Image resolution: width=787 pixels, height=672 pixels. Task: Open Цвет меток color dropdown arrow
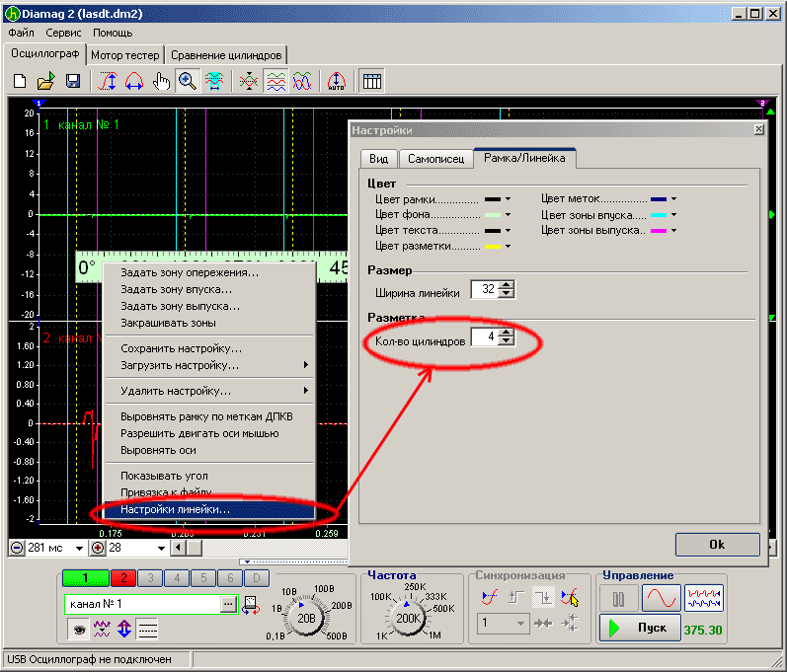[x=673, y=199]
